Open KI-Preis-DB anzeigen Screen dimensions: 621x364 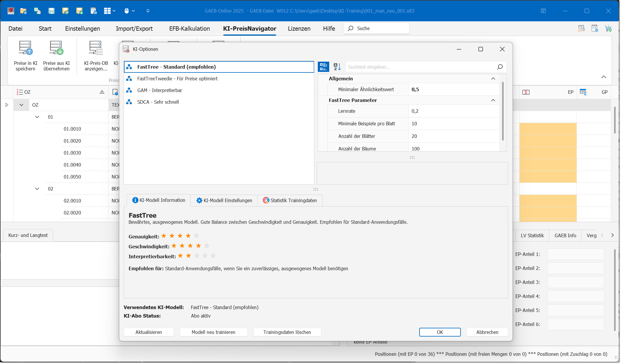tap(96, 48)
